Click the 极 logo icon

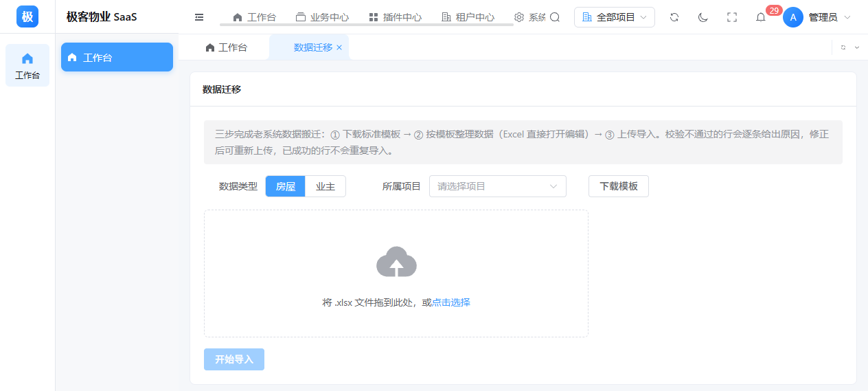[27, 16]
